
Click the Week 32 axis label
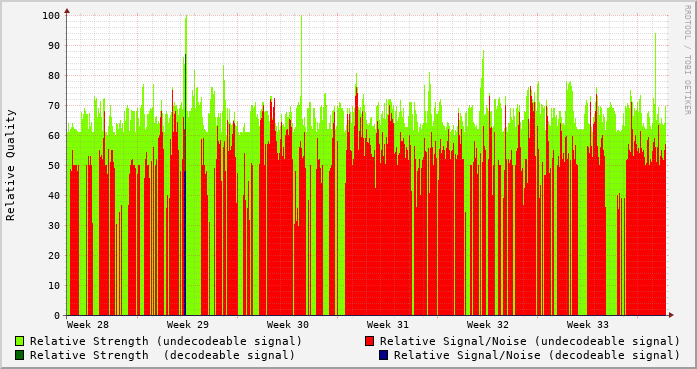pos(488,325)
